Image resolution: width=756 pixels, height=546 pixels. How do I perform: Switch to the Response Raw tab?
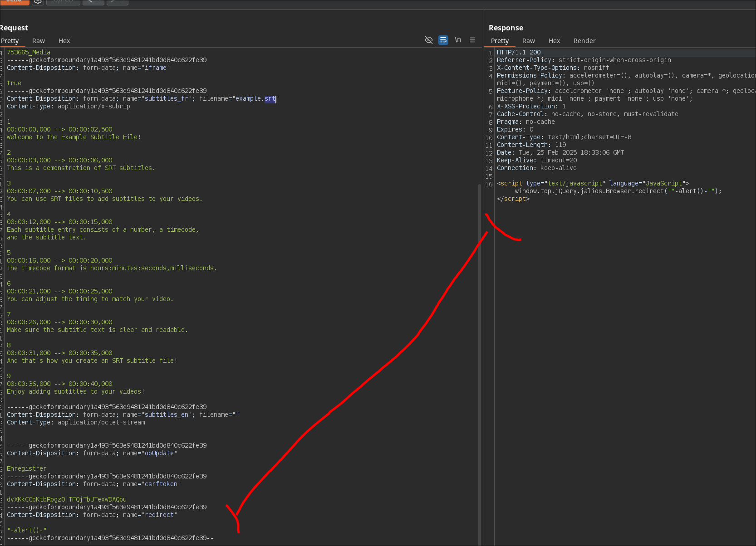(x=529, y=41)
